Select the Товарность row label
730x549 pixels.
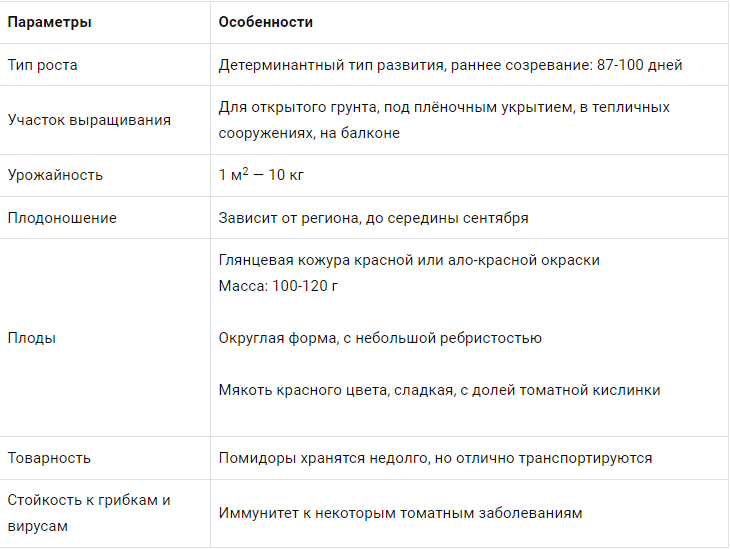[x=49, y=458]
